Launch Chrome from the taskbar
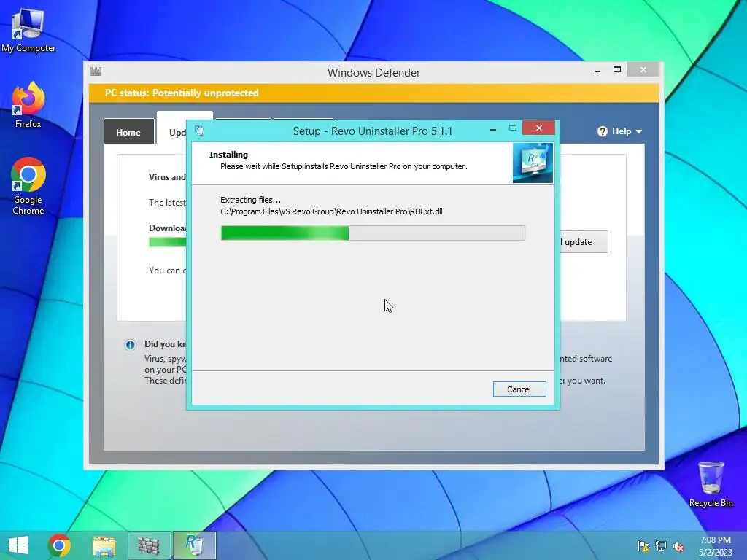747x560 pixels. 59,545
